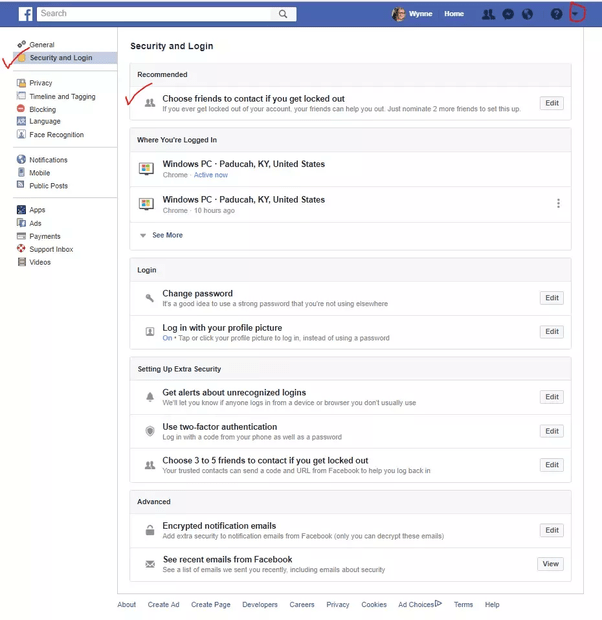This screenshot has width=602, height=620.
Task: Edit Get alerts about unrecognized logins
Action: [552, 397]
